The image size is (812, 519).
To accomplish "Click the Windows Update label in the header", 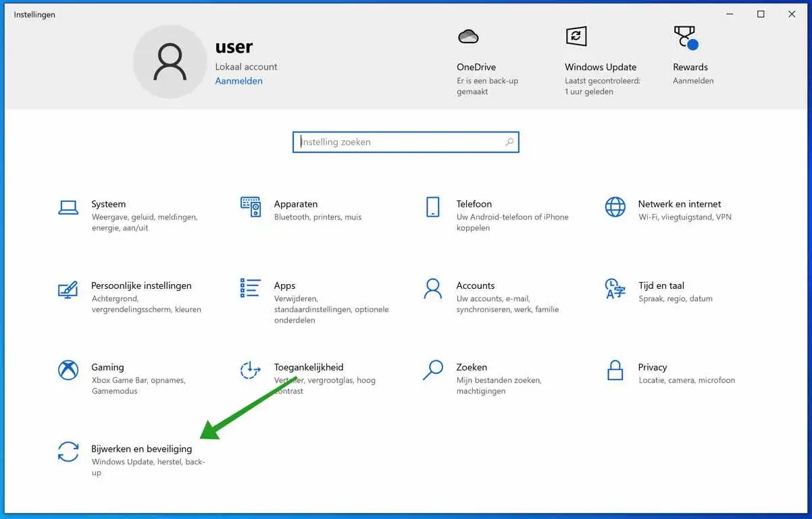I will pyautogui.click(x=601, y=67).
